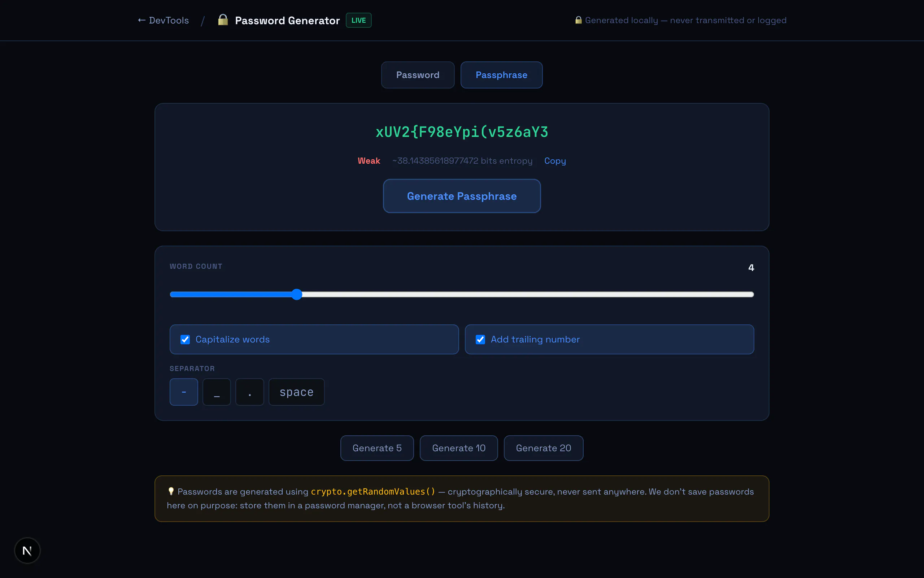Copy the generated password
The image size is (924, 578).
[x=555, y=161]
